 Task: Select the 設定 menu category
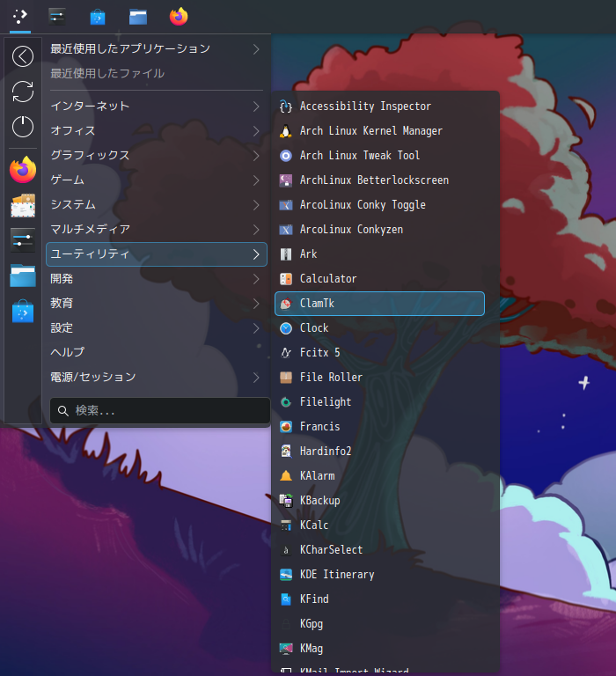157,328
